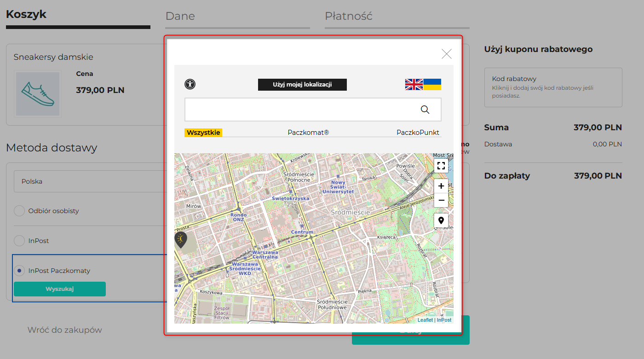
Task: Filter by Paczkomat® tab
Action: 308,133
